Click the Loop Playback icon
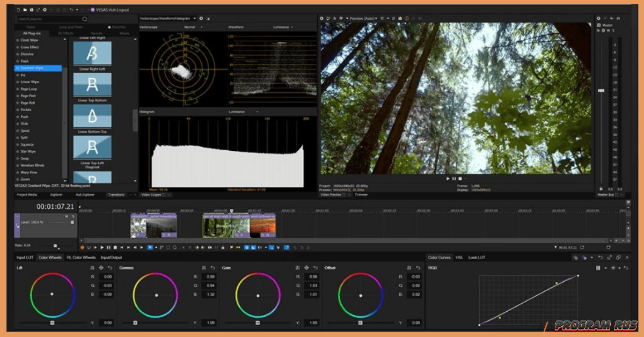Viewport: 644px width, 337px height. pos(89,247)
